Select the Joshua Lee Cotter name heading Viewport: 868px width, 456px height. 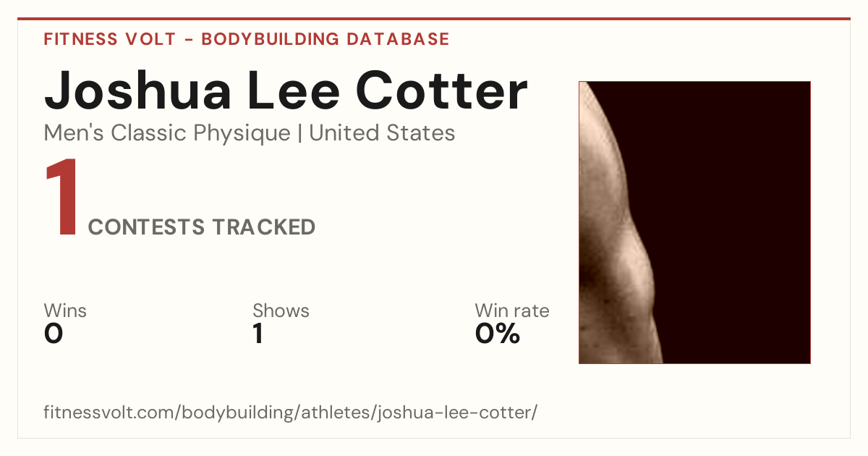pos(286,90)
